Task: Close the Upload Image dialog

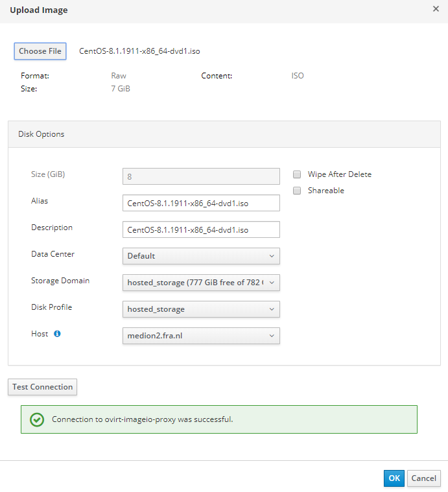Action: point(436,9)
